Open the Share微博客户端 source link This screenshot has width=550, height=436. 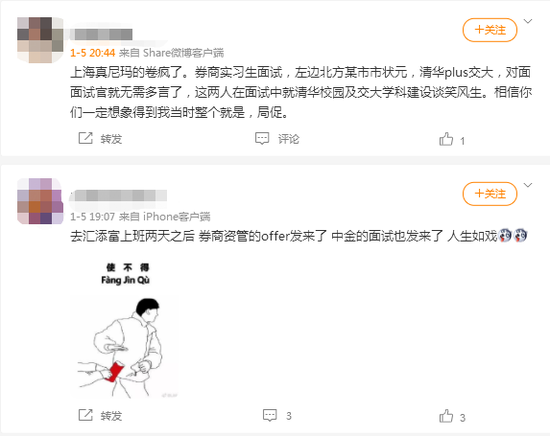pos(183,53)
